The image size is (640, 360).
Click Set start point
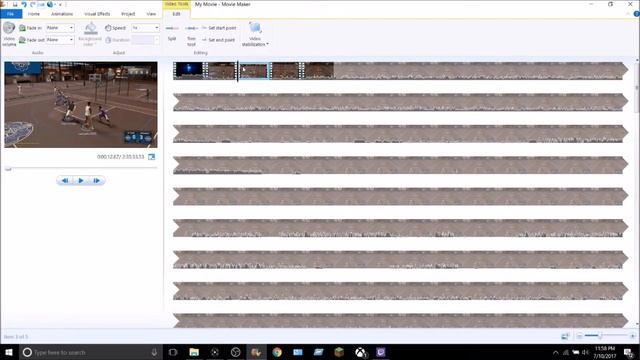(219, 28)
